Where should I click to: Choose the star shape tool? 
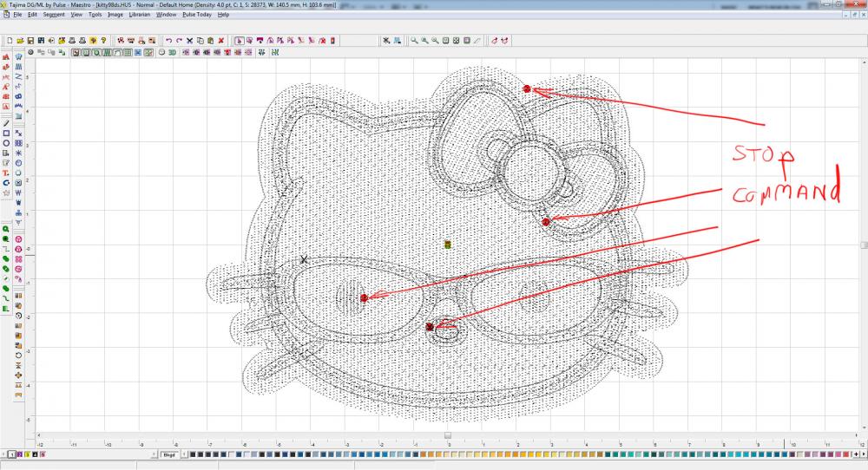[x=6, y=193]
